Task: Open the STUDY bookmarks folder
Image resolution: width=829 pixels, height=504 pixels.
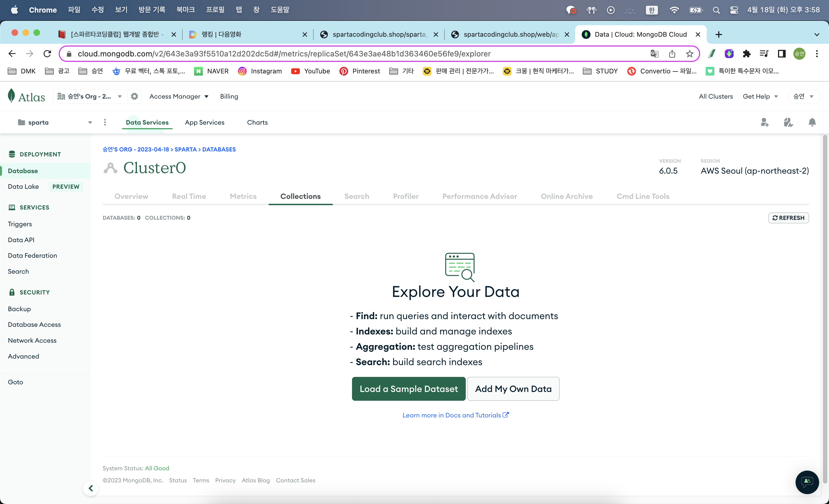Action: click(x=601, y=71)
